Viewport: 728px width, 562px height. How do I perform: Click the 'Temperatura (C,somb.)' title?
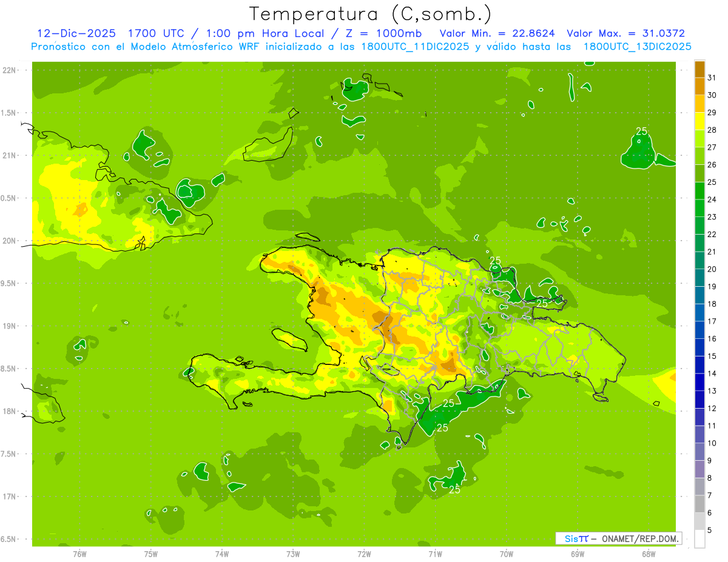point(369,15)
